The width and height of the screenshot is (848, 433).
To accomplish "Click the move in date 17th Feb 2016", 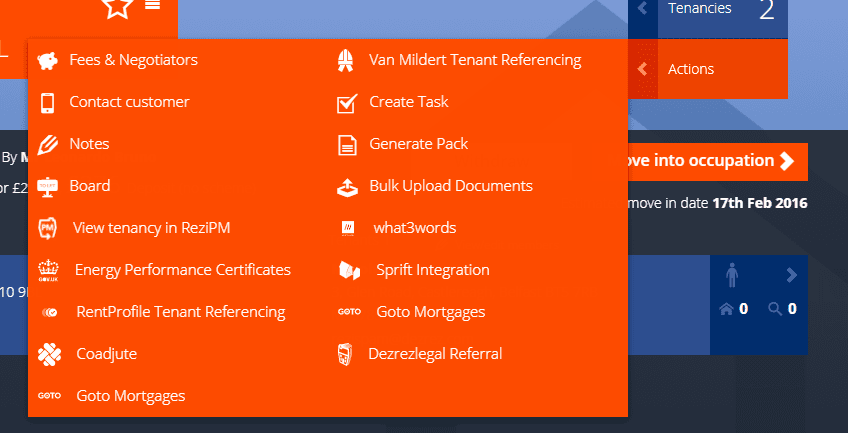I will (x=759, y=203).
